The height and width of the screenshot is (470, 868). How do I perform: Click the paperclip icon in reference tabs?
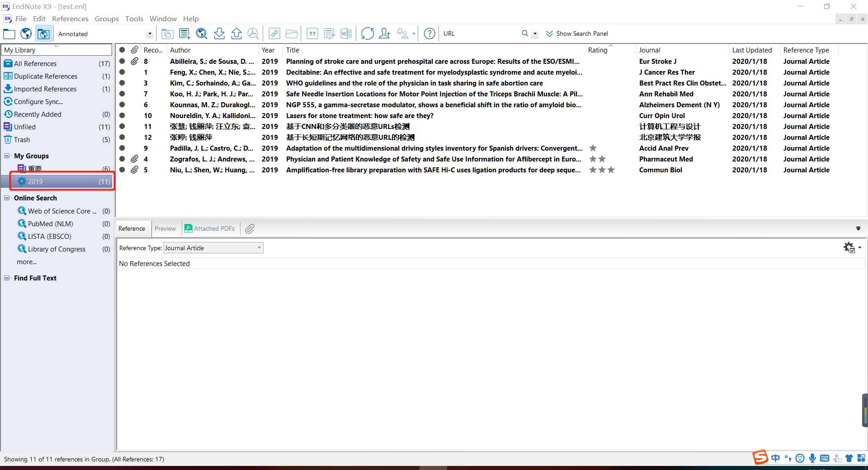click(250, 229)
